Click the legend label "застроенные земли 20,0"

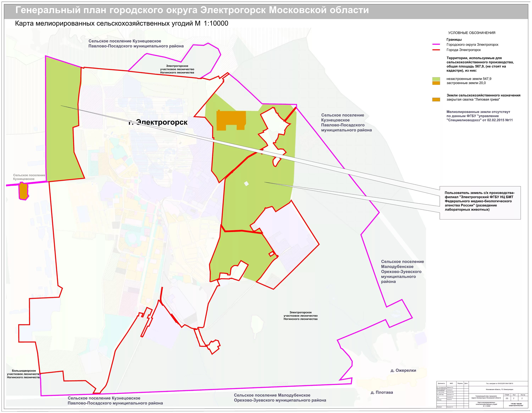466,83
